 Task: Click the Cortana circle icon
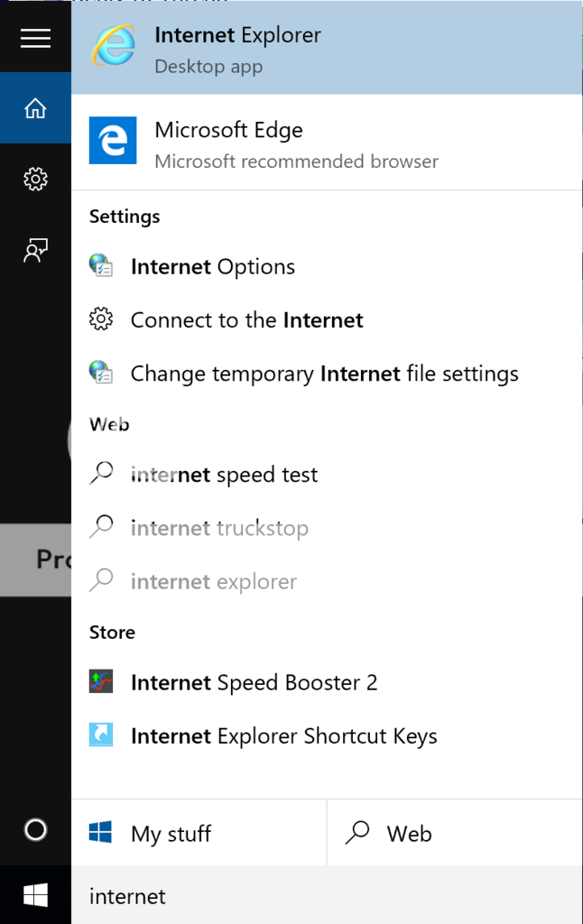coord(35,830)
